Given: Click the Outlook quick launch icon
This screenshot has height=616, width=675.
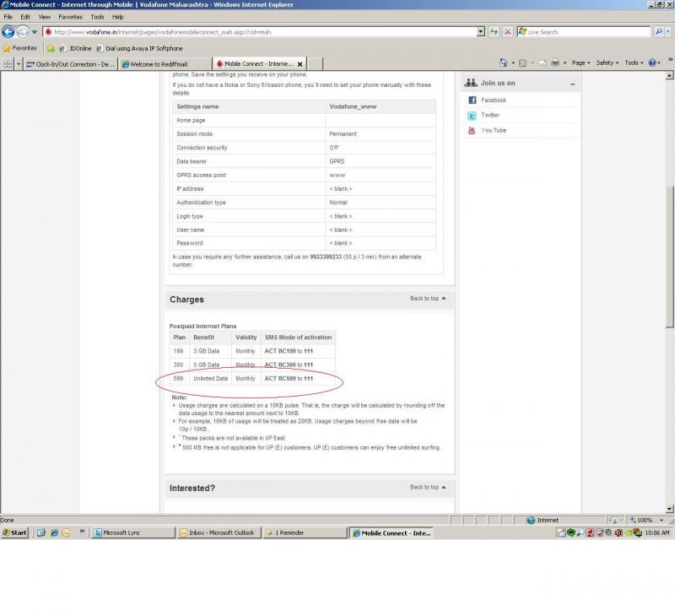Looking at the screenshot, I should [66, 533].
